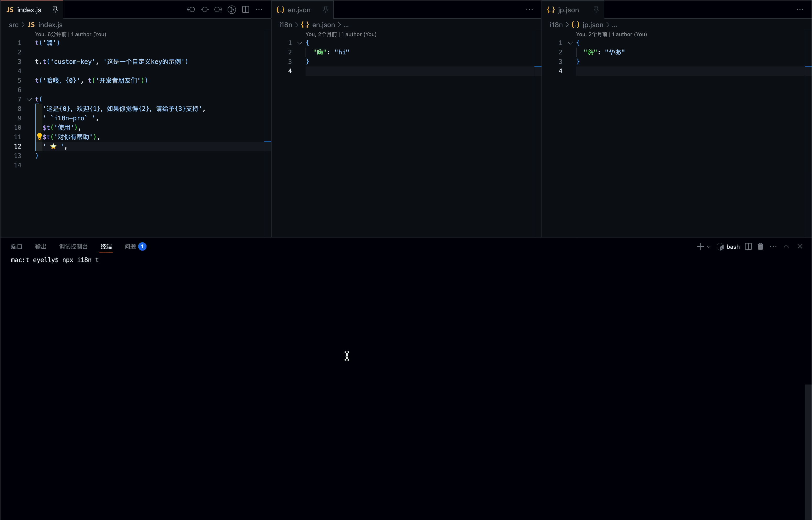This screenshot has width=812, height=520.
Task: Collapse the en.json object at line 1
Action: 300,43
